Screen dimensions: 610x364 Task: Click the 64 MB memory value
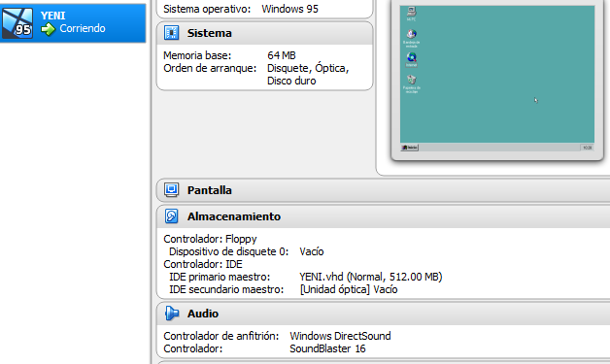pos(282,55)
